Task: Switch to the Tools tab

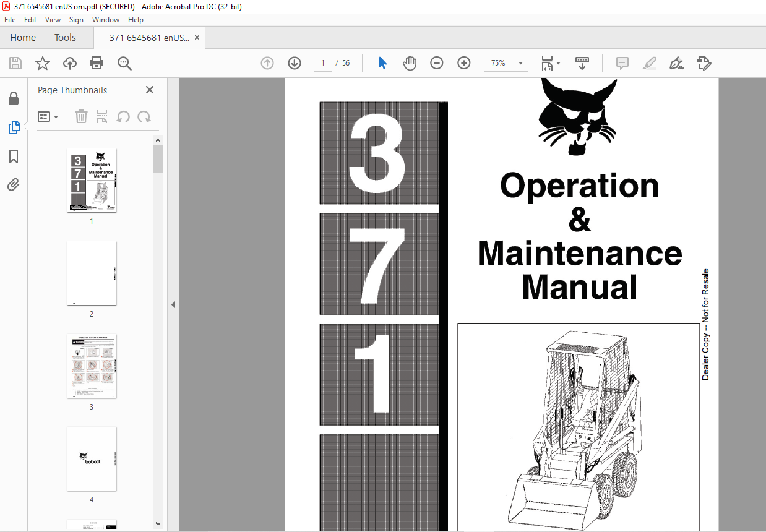Action: [65, 38]
